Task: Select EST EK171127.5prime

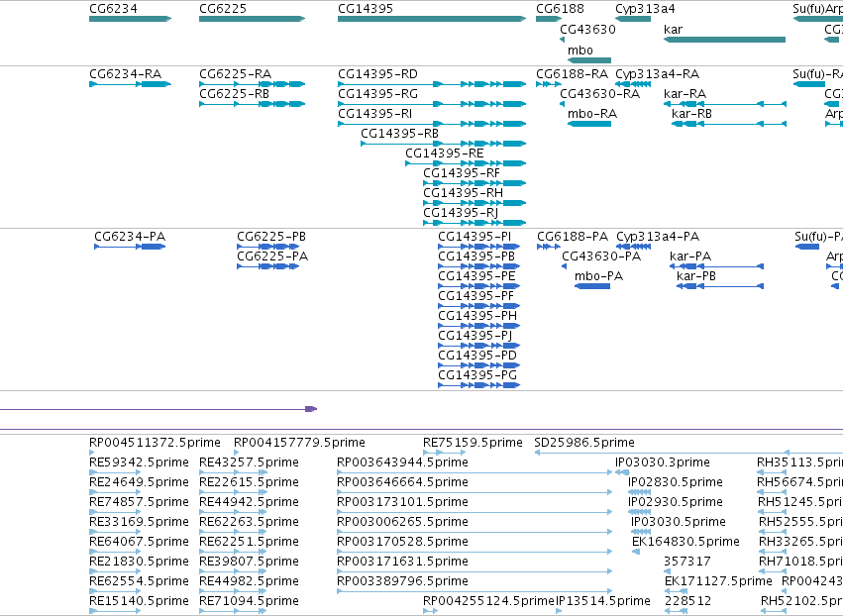Action: point(718,581)
